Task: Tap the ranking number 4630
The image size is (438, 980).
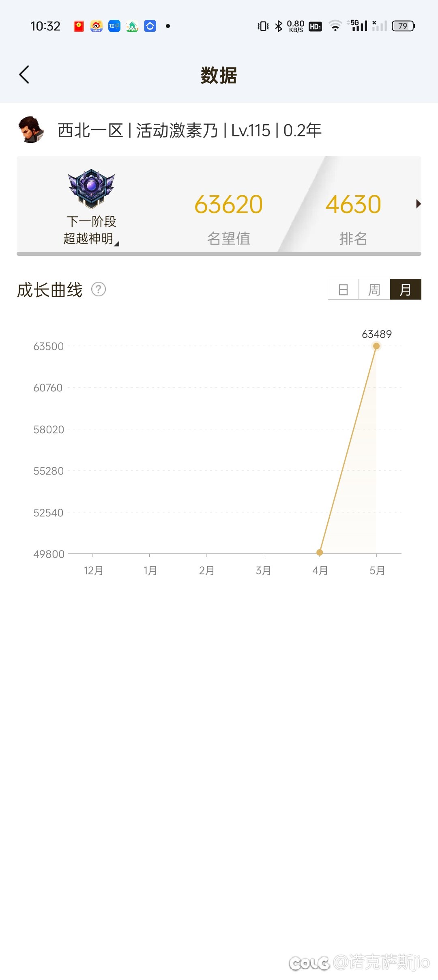Action: [353, 204]
